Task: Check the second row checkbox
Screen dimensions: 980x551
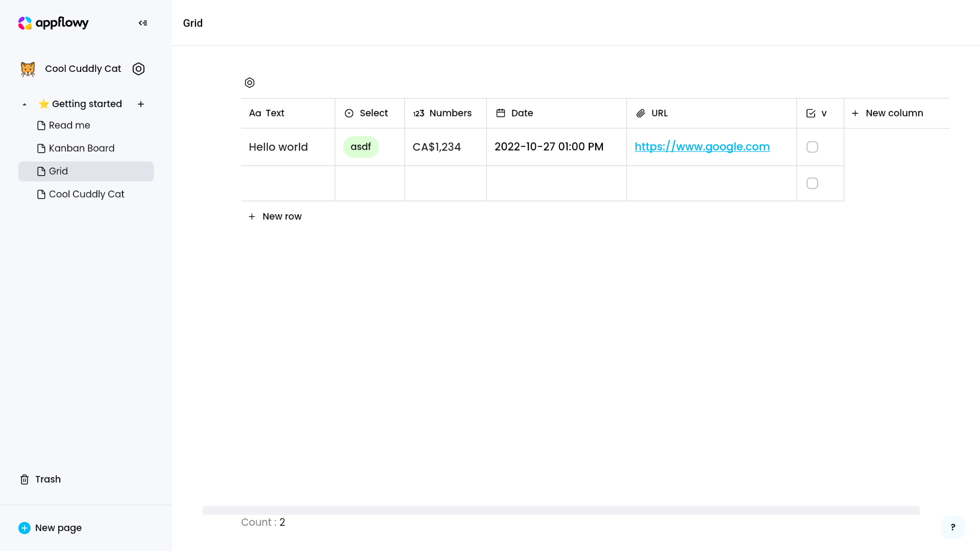Action: coord(812,183)
